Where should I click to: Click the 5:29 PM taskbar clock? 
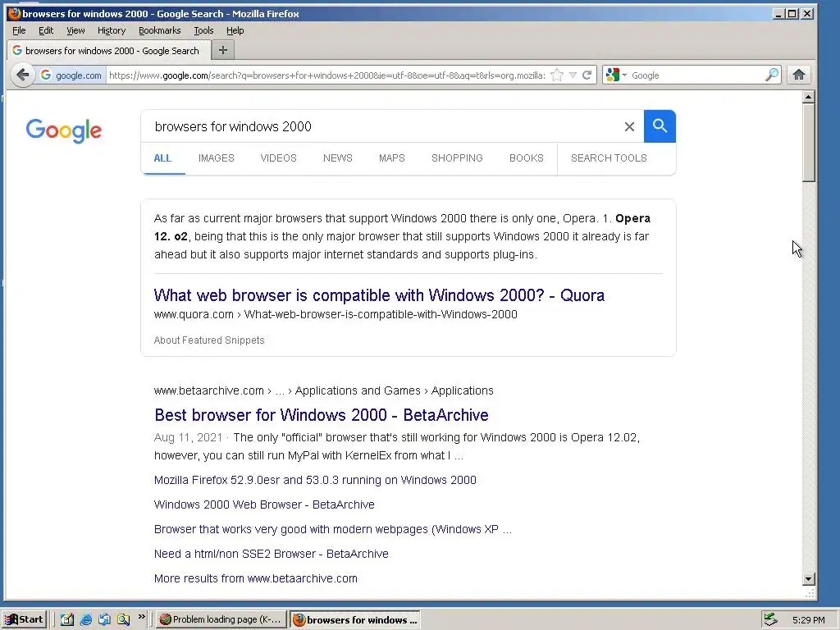tap(808, 620)
